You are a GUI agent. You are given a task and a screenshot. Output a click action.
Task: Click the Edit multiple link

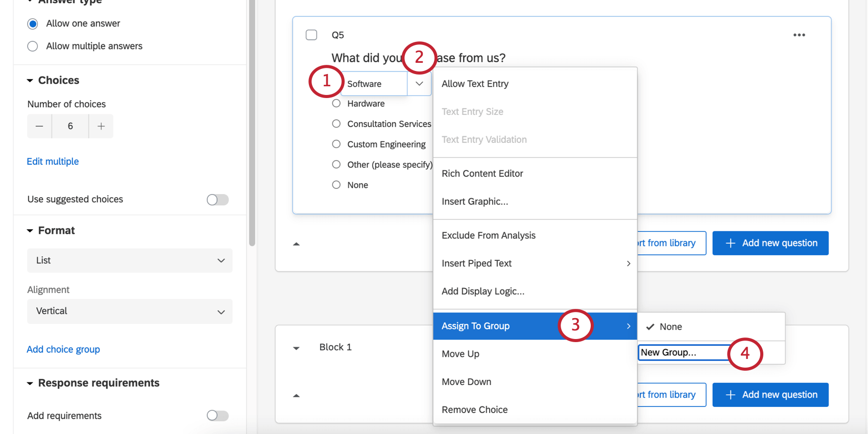tap(53, 161)
